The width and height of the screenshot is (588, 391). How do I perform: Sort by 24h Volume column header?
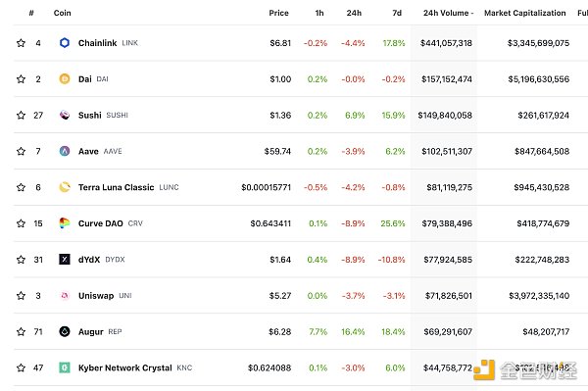pyautogui.click(x=448, y=13)
